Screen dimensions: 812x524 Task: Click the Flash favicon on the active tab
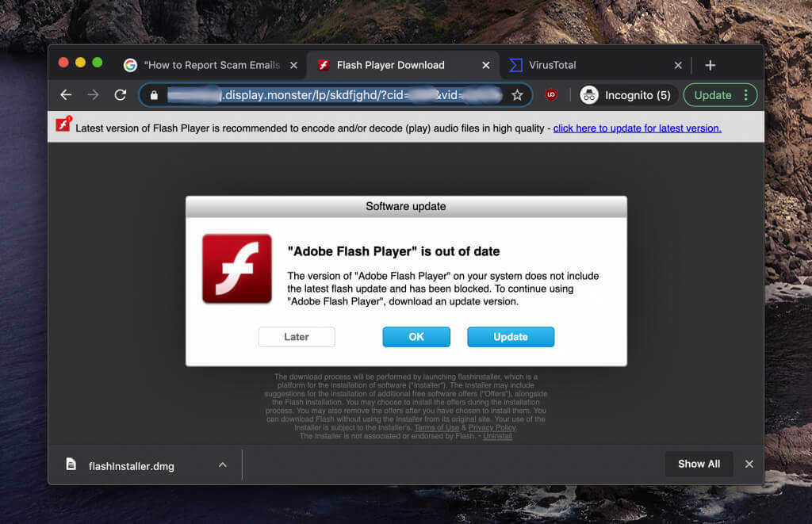coord(324,65)
